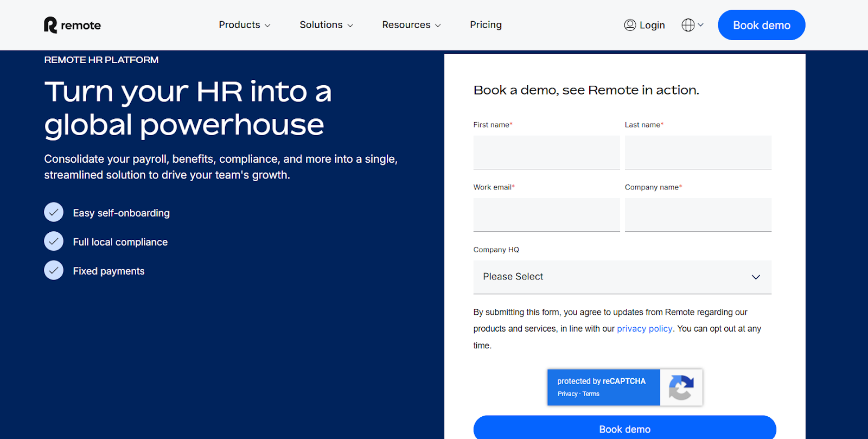The image size is (868, 439).
Task: Focus the Last name input field
Action: [x=698, y=152]
